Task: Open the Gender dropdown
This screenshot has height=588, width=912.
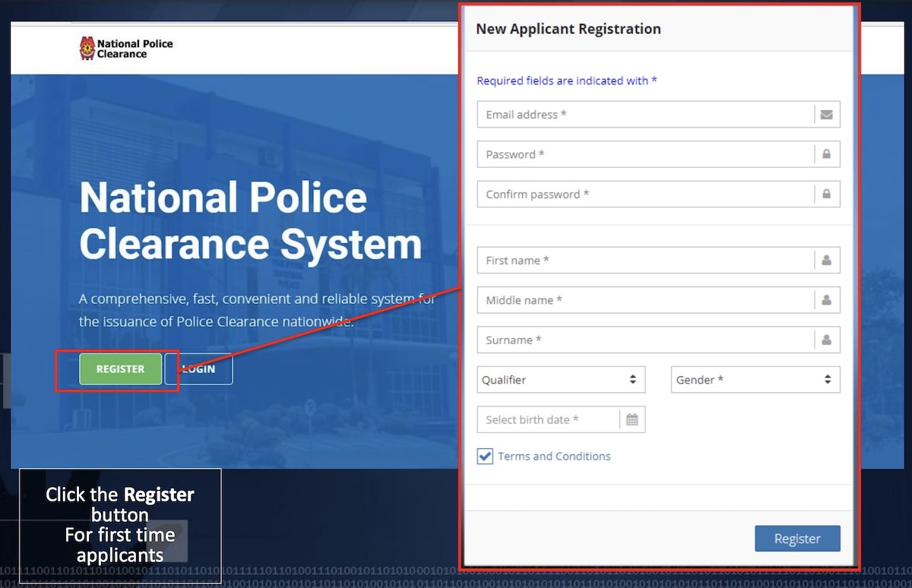Action: coord(755,380)
